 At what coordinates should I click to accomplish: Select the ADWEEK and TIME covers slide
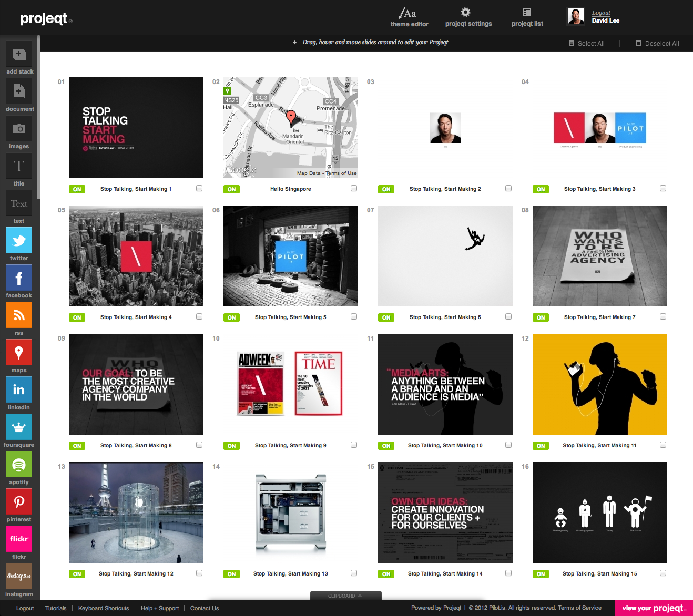(291, 384)
